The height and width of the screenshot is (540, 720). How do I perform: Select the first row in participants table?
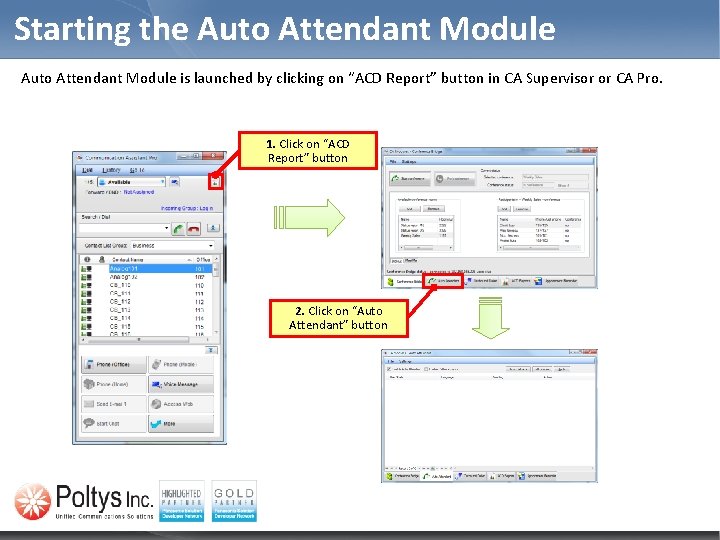tap(539, 225)
